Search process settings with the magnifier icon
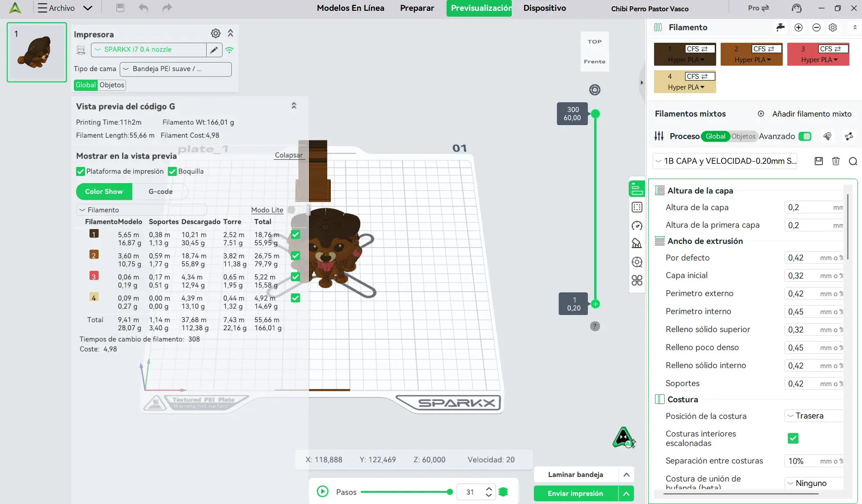 pos(853,161)
